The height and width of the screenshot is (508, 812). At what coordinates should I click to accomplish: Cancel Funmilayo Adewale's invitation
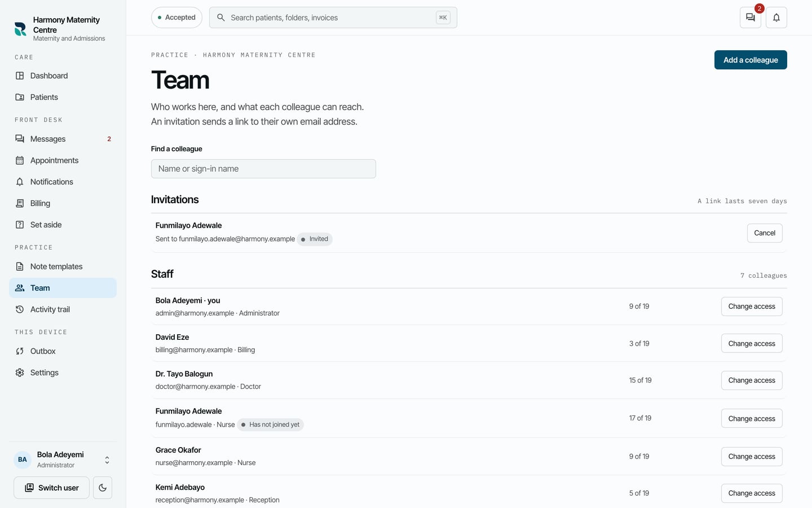click(765, 233)
